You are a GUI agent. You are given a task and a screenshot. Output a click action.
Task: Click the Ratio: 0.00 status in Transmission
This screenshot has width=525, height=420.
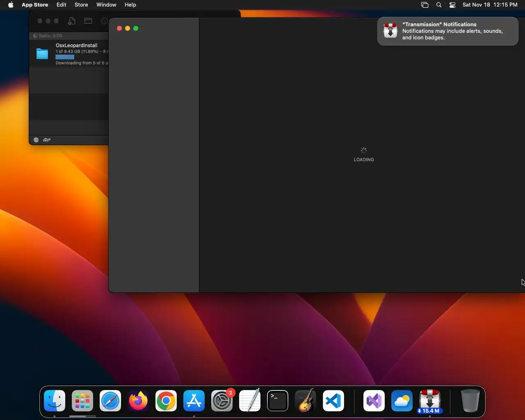48,36
